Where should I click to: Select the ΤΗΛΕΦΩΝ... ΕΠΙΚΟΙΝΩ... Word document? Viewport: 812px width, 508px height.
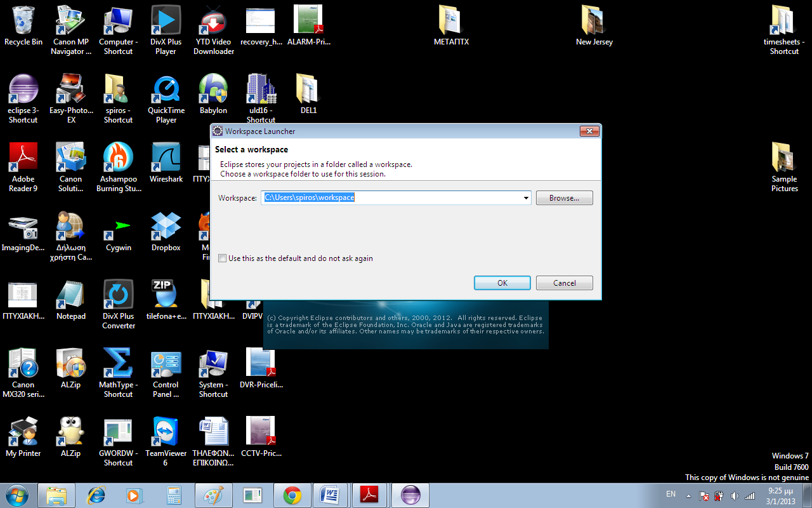click(213, 442)
